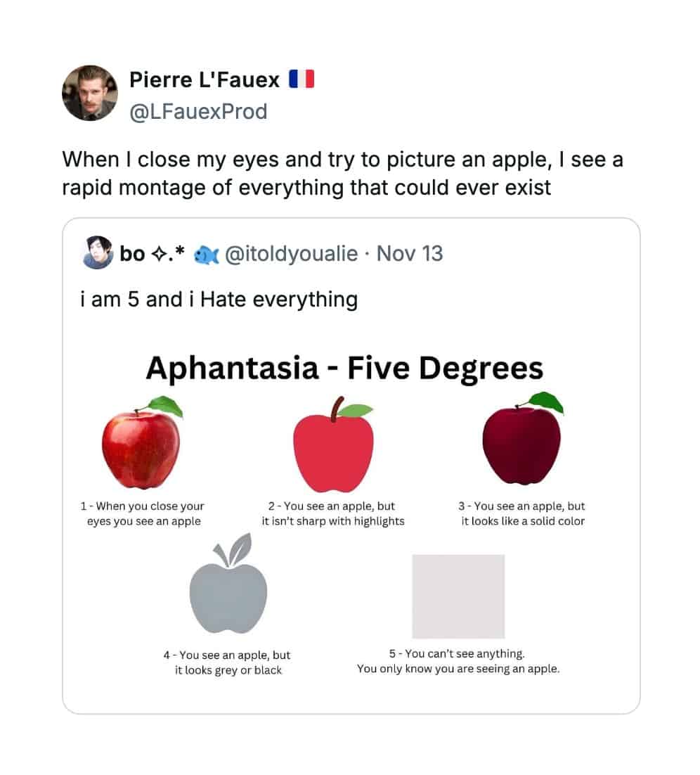The image size is (700, 775).
Task: Click the "Aphantasia - Five Degrees" heading
Action: (344, 368)
